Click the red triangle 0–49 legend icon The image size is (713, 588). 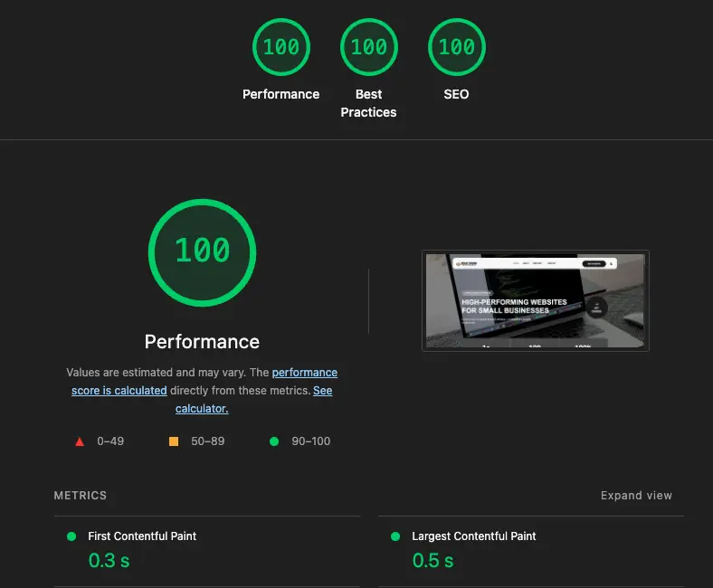pyautogui.click(x=80, y=441)
